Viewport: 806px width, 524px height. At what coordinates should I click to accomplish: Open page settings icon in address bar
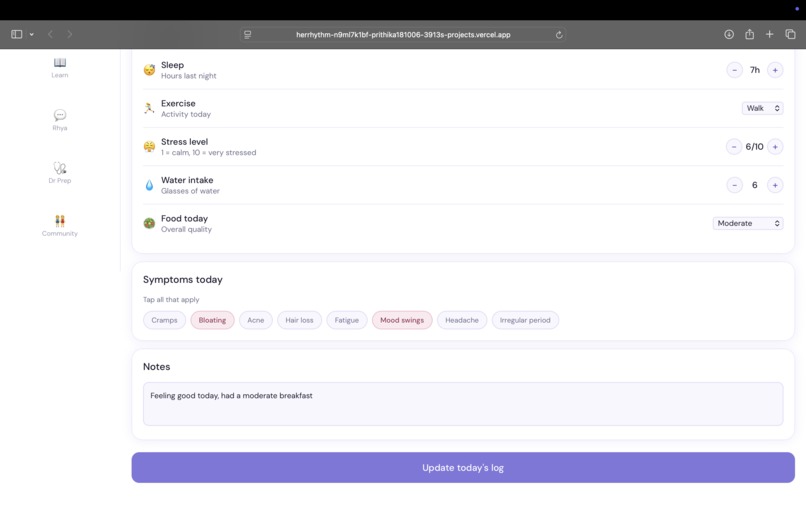[x=248, y=34]
